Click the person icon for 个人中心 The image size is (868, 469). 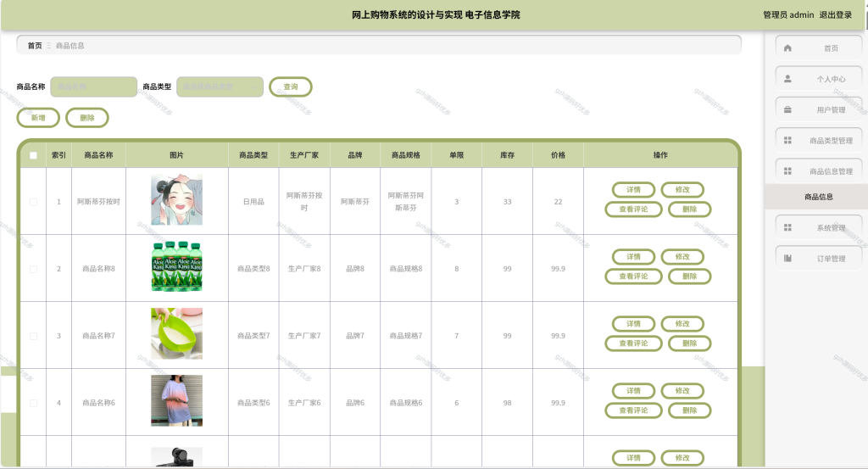(x=787, y=79)
